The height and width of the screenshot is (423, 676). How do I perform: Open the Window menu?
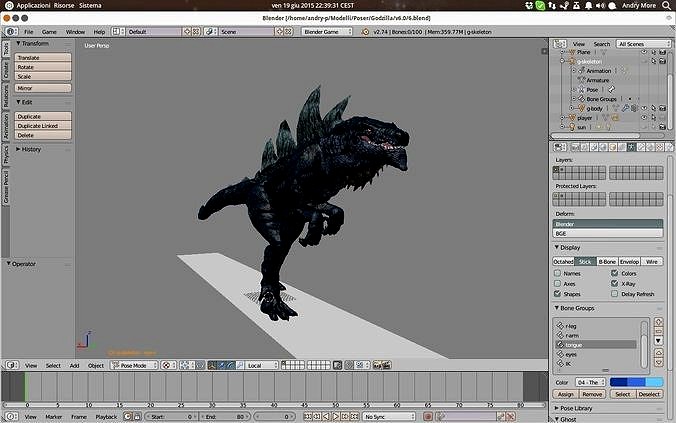[75, 31]
